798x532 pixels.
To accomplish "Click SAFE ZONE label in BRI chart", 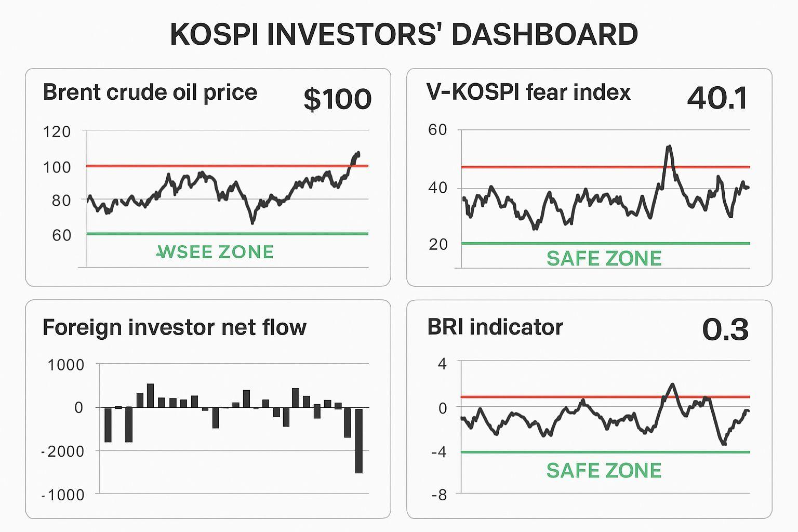I will [604, 471].
